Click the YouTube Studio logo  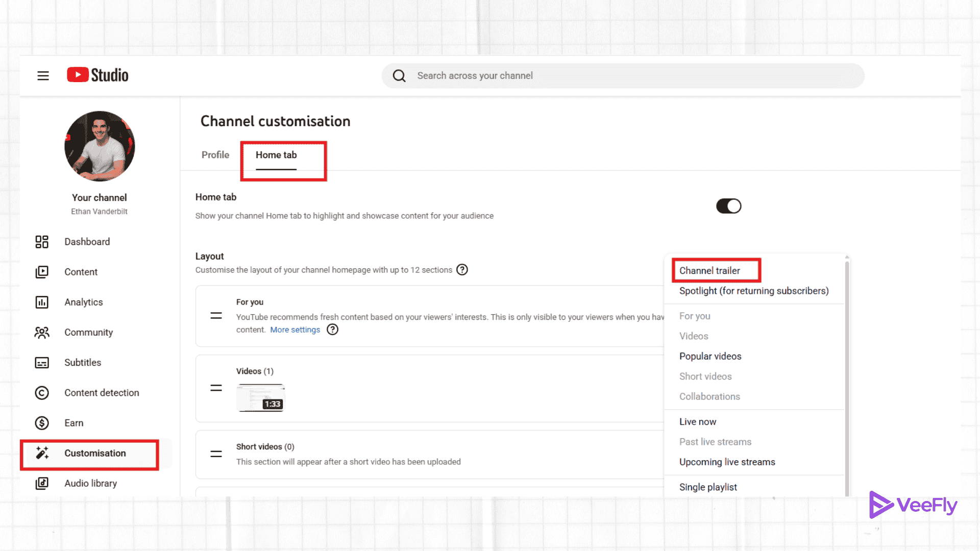click(97, 74)
